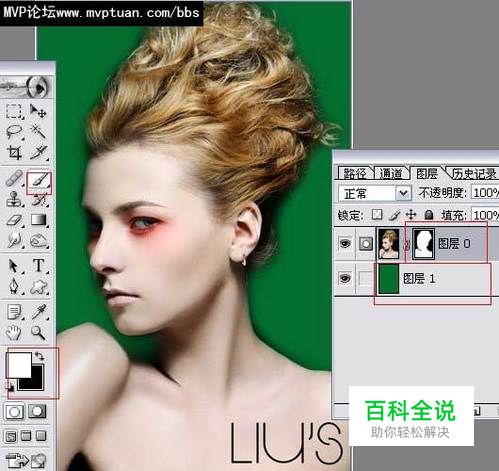This screenshot has width=499, height=471.
Task: Select layer name 图层 1
Action: pos(419,278)
